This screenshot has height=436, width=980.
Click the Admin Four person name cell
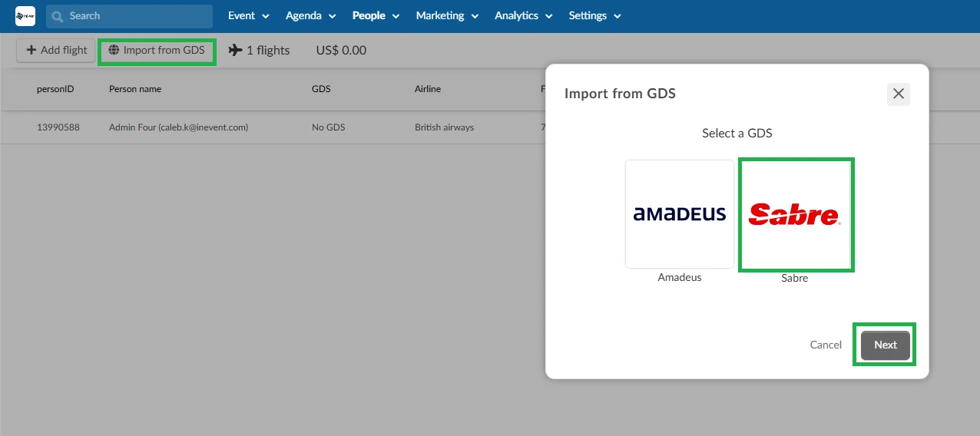pyautogui.click(x=178, y=127)
